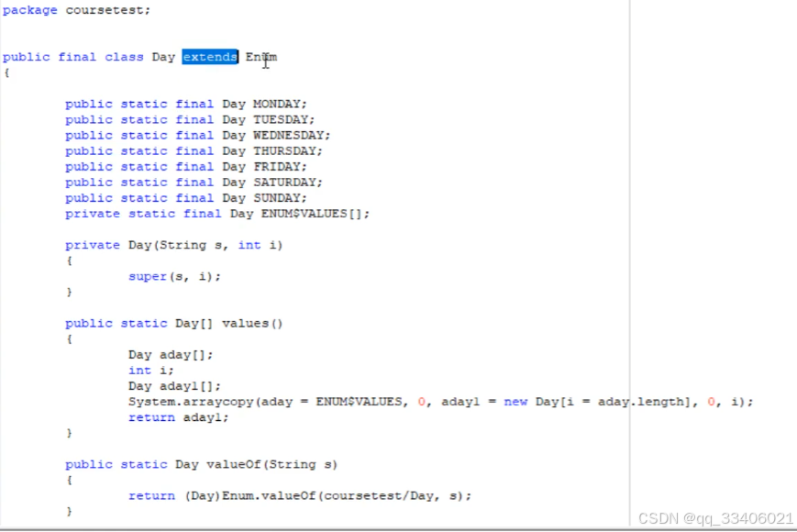Click the SUNDAY field declaration
The height and width of the screenshot is (532, 797).
(x=186, y=198)
